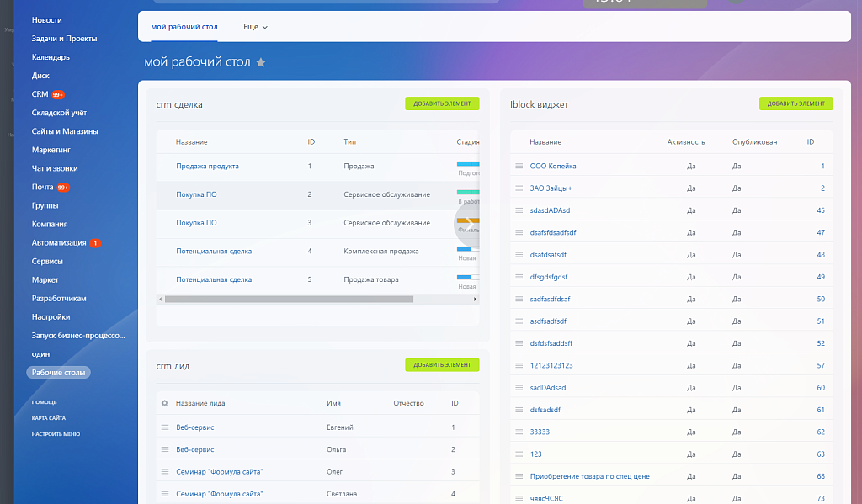Viewport: 862px width, 504px height.
Task: Open Задачи и Проекты in sidebar
Action: [64, 39]
